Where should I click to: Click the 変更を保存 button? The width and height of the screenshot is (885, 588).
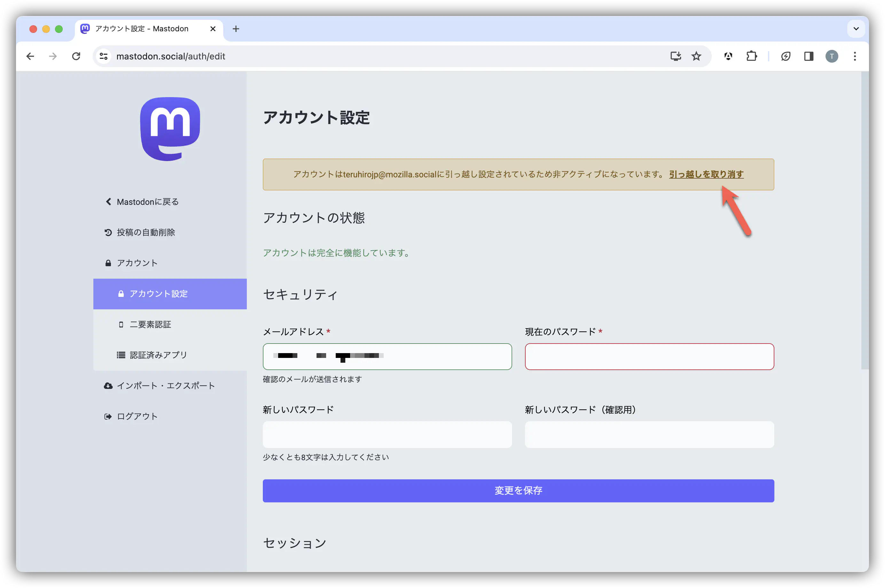point(518,491)
